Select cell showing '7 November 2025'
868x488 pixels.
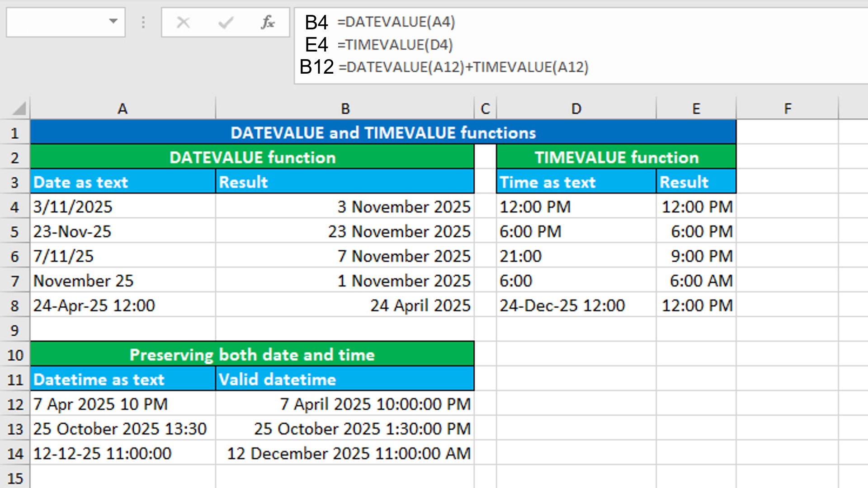345,256
